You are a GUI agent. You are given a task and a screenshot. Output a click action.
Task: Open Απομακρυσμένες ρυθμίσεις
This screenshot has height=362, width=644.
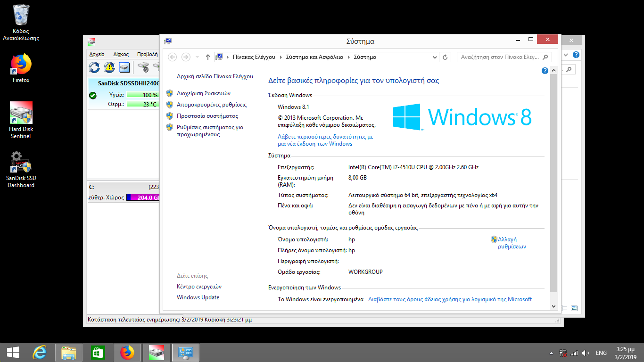point(212,105)
